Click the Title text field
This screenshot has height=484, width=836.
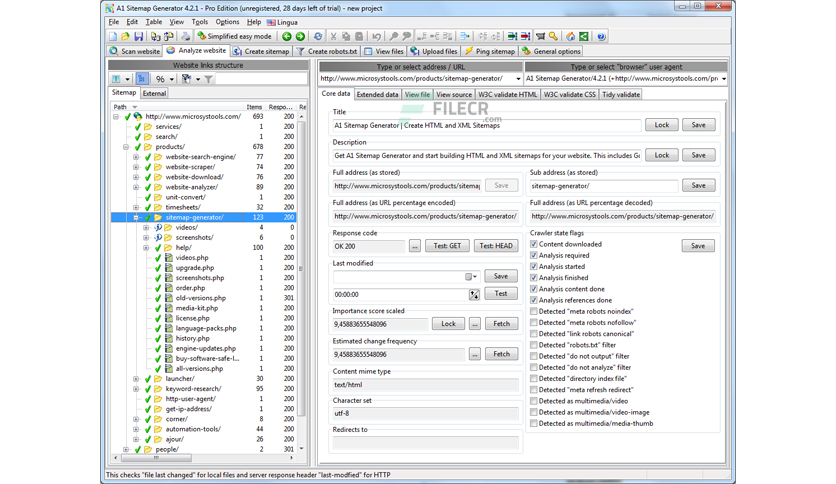pyautogui.click(x=486, y=125)
